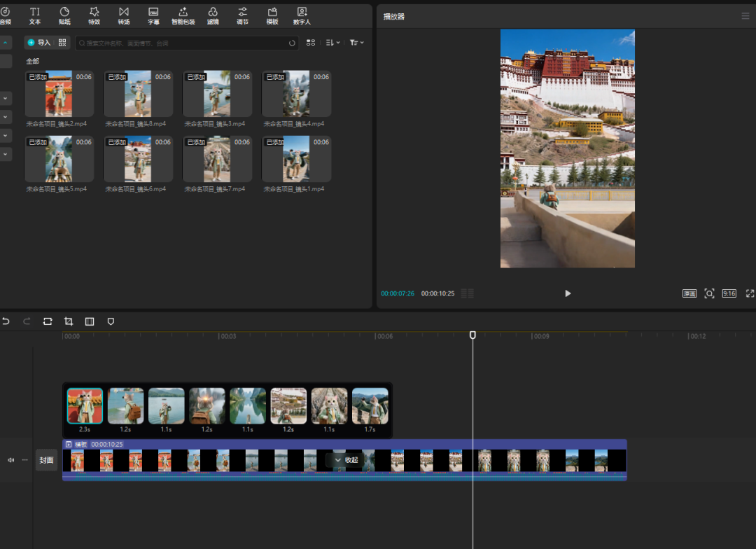Switch to the 滤镜 filters tab
Image resolution: width=756 pixels, height=549 pixels.
coord(213,15)
